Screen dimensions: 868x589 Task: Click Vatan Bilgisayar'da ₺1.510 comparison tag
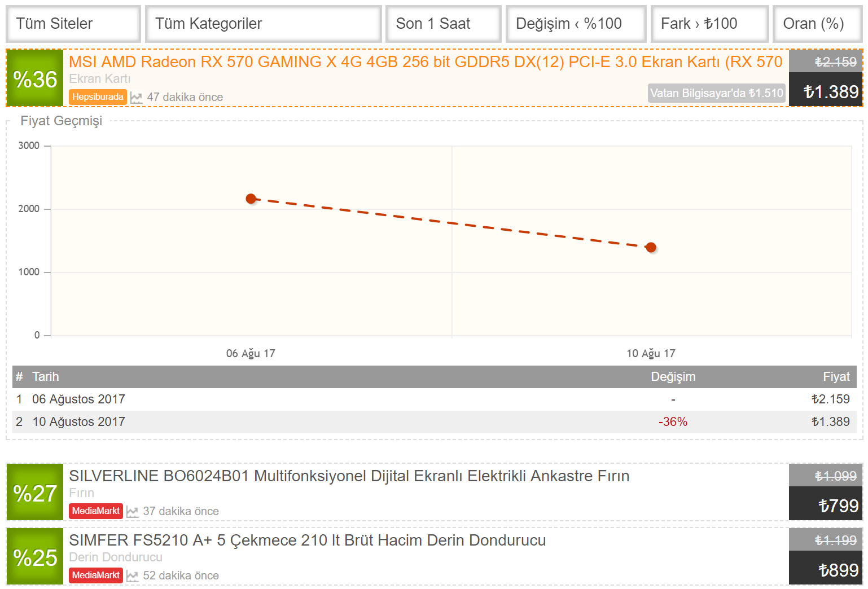click(x=717, y=93)
